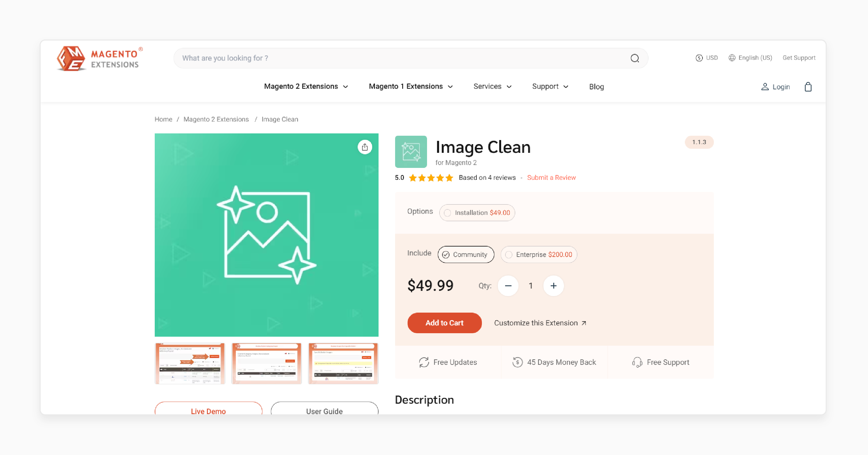Click the Login link

click(775, 87)
